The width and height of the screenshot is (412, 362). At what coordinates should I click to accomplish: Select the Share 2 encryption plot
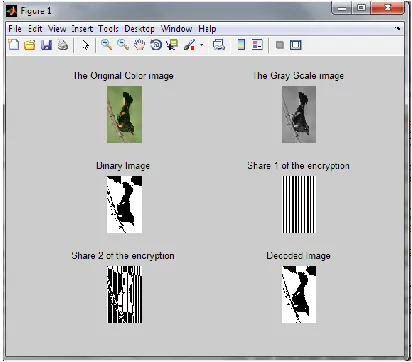(124, 294)
